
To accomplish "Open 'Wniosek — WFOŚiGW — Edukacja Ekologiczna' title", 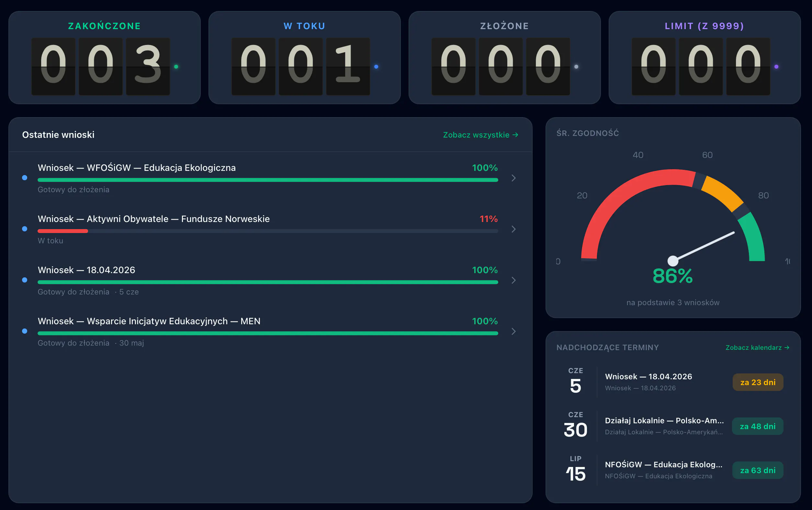I will point(137,168).
